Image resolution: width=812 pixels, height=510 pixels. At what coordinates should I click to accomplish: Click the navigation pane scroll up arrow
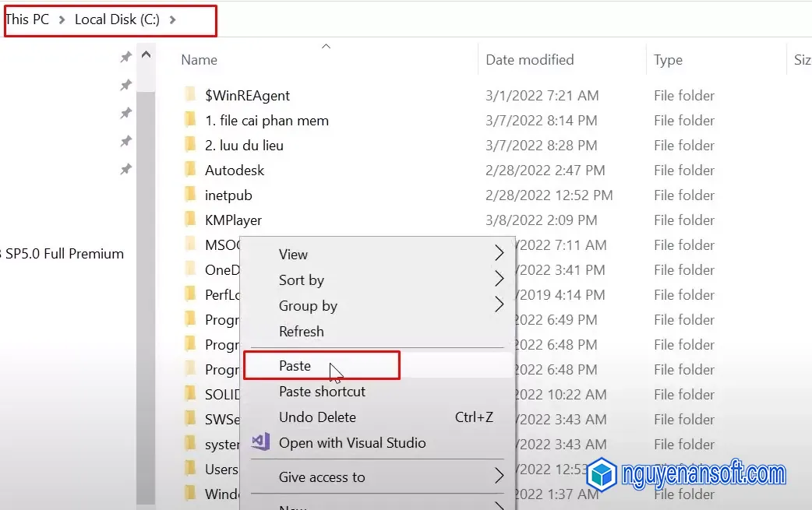coord(146,56)
